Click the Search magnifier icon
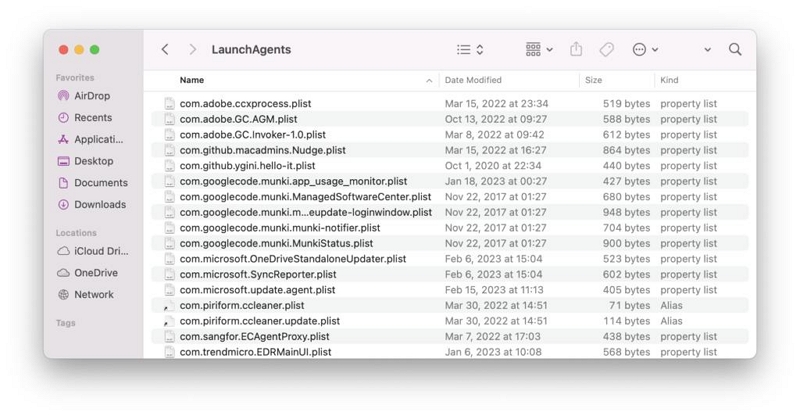The height and width of the screenshot is (416, 800). [x=735, y=50]
